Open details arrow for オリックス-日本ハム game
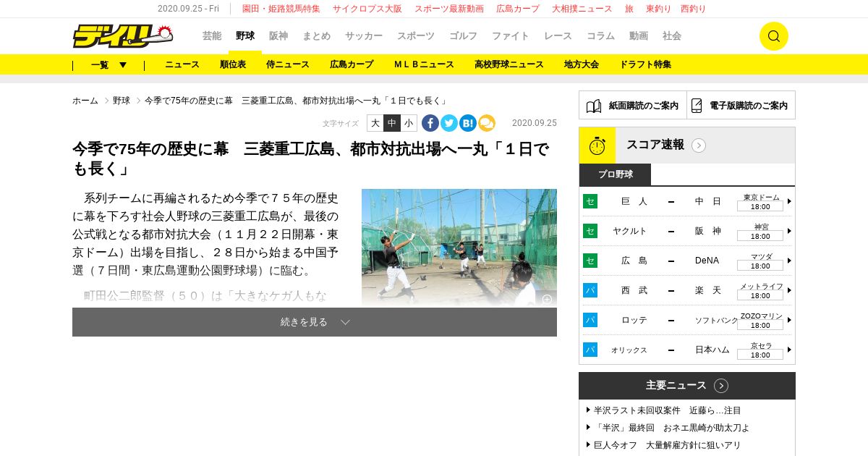 pos(789,350)
